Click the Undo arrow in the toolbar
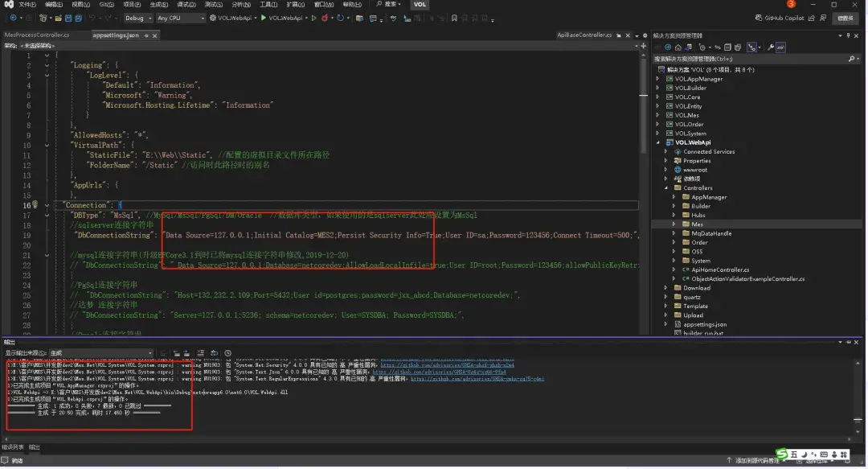Image resolution: width=868 pixels, height=469 pixels. coord(92,18)
